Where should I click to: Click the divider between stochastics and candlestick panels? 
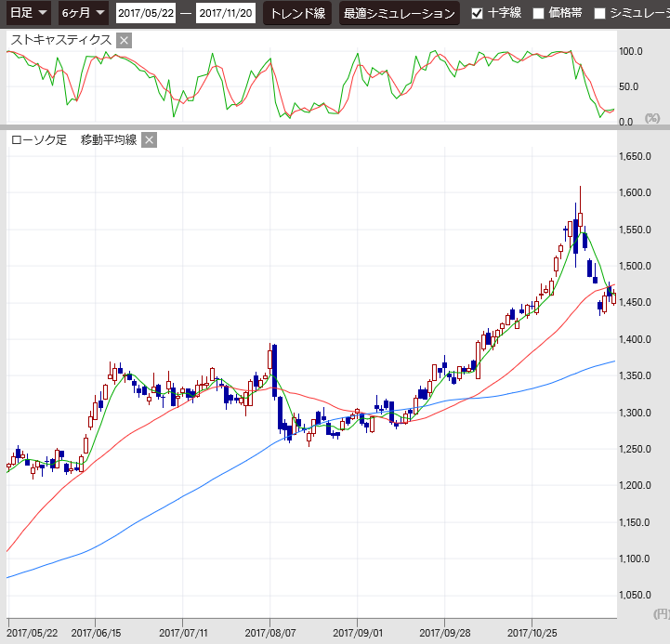point(335,125)
